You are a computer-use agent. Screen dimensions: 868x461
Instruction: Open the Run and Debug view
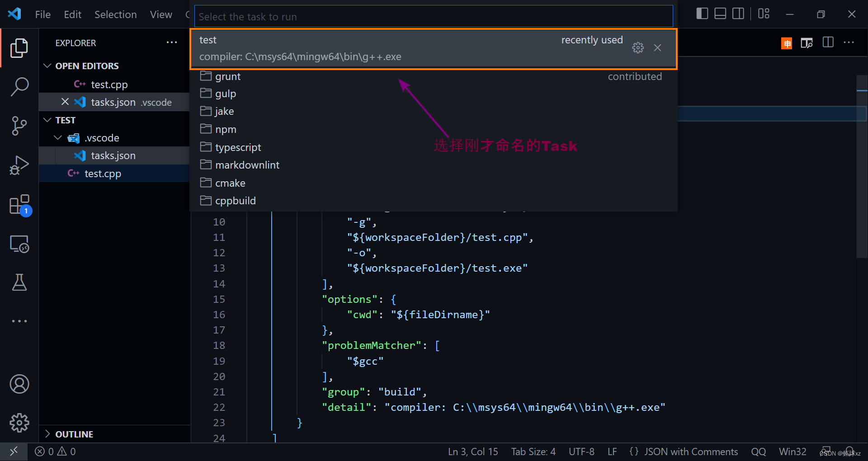point(19,165)
